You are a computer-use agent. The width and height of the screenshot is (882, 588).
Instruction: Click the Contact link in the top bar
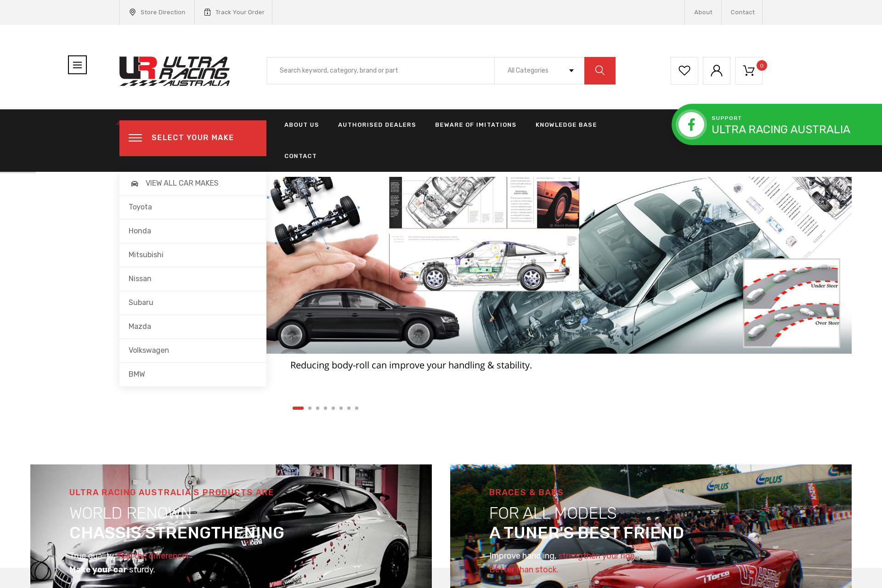tap(742, 12)
